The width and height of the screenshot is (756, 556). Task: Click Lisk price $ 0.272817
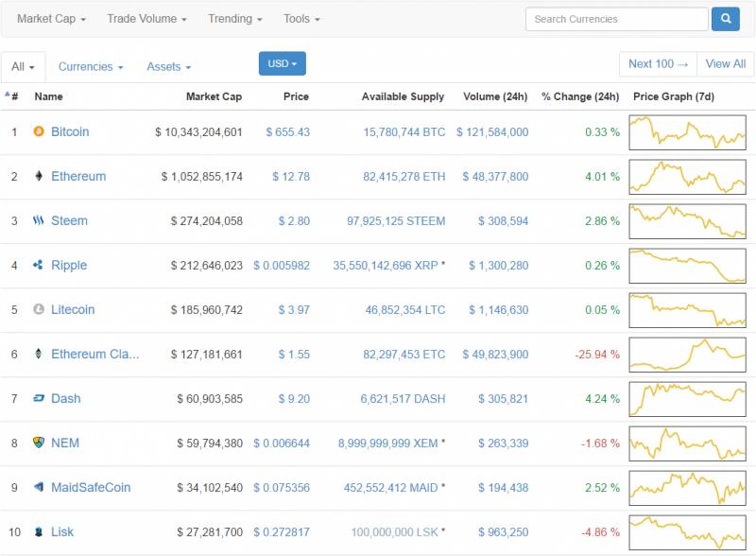point(282,531)
